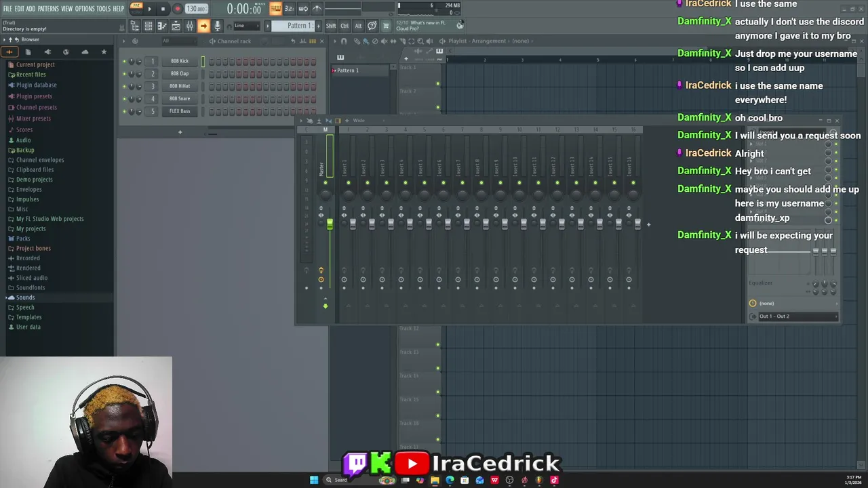This screenshot has width=868, height=488.
Task: Toggle the Alt key button
Action: [x=358, y=26]
